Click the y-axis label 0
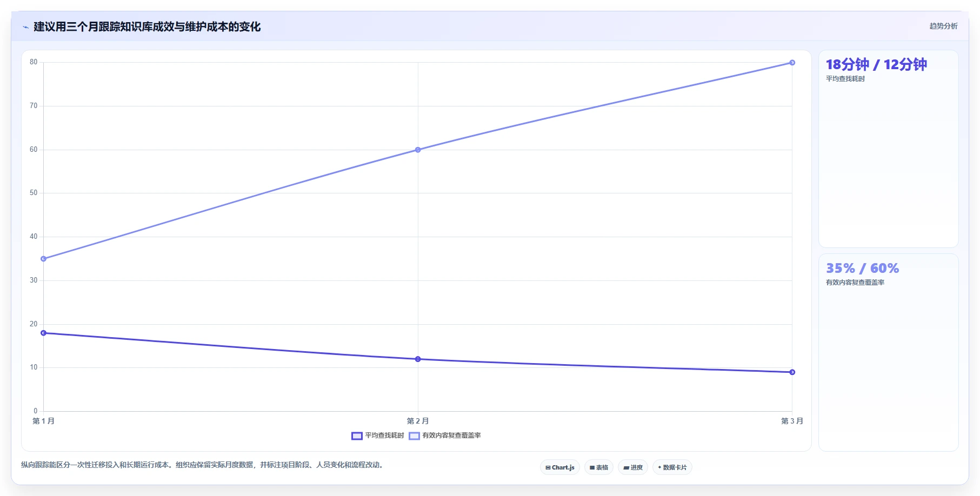Viewport: 980px width, 496px height. [x=36, y=411]
